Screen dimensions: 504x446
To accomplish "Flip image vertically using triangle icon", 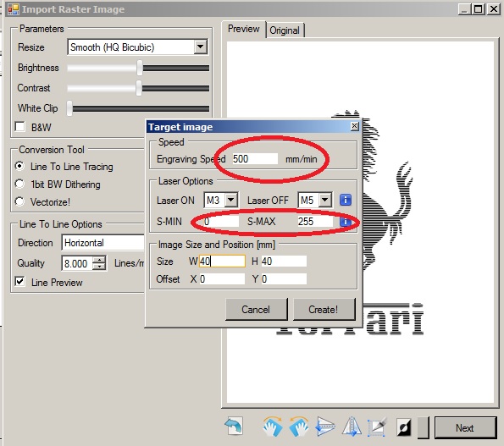I will pos(325,427).
